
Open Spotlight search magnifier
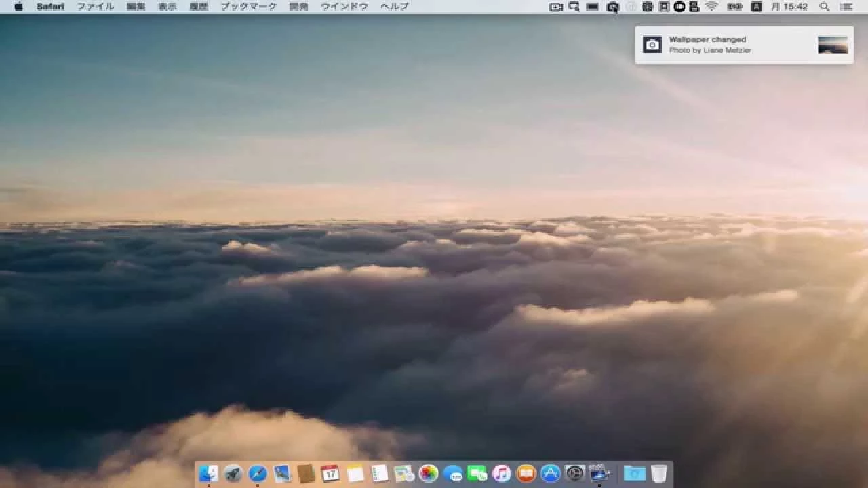825,7
